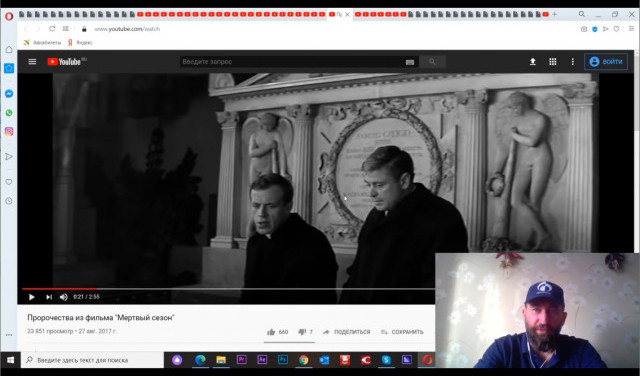Open the YouTube apps grid icon
This screenshot has height=376, width=640.
click(x=553, y=62)
